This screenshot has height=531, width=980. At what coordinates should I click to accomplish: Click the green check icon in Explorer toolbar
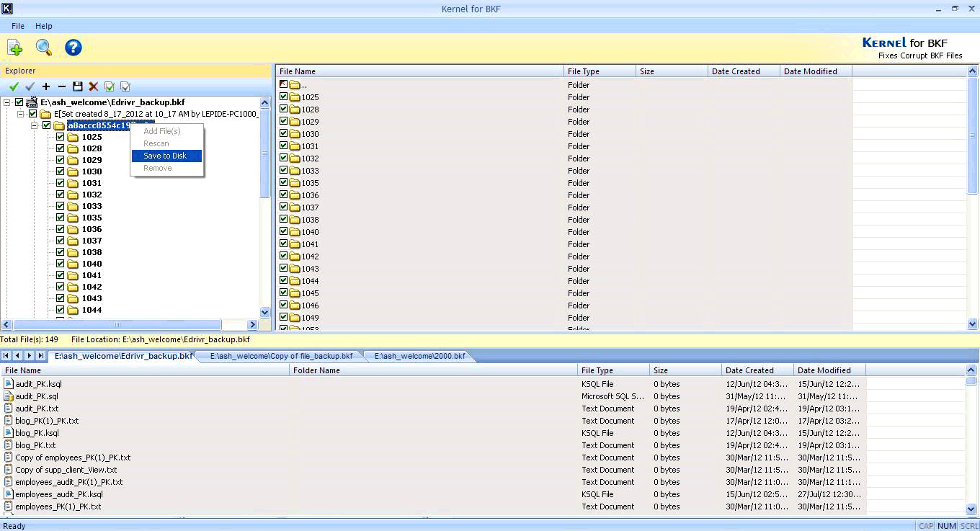click(x=13, y=86)
